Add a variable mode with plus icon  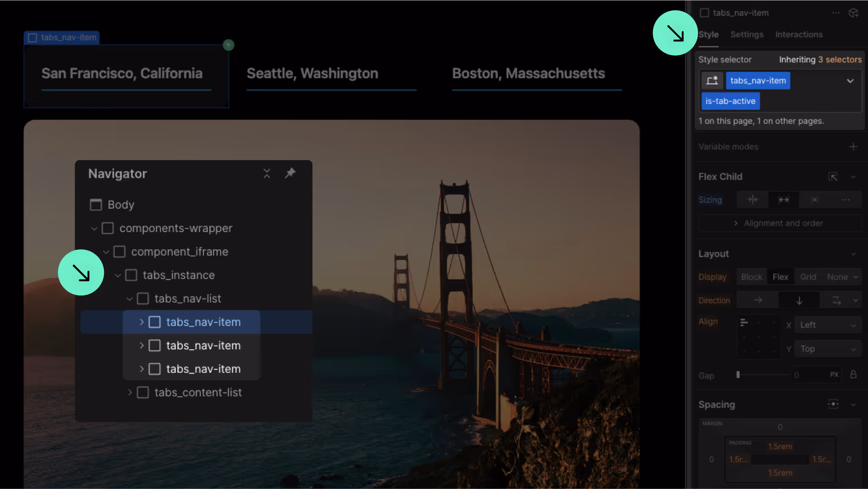point(853,147)
